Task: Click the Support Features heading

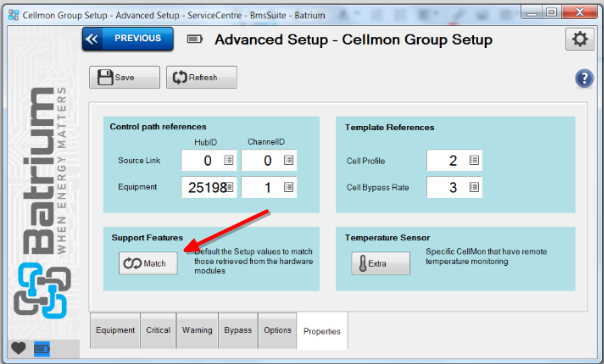Action: pyautogui.click(x=147, y=238)
